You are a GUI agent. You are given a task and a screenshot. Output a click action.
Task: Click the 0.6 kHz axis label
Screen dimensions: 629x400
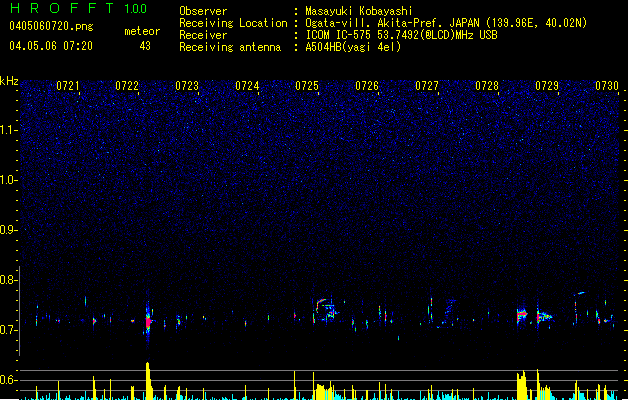tap(9, 380)
